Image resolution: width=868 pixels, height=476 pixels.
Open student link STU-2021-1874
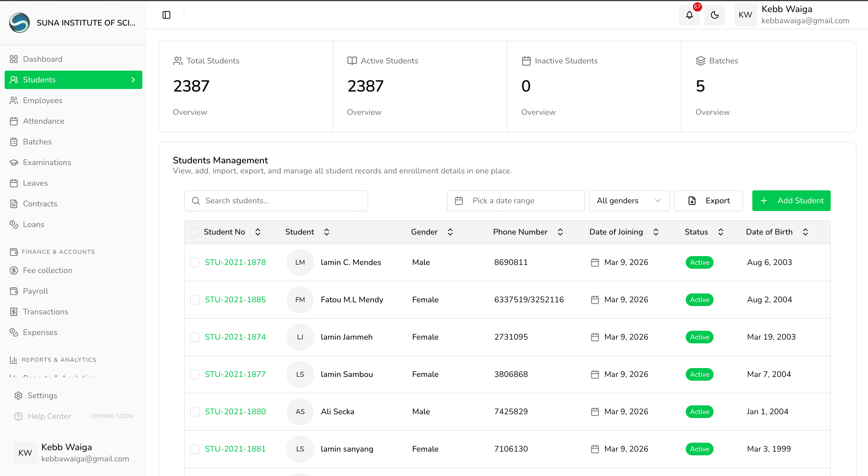(235, 337)
